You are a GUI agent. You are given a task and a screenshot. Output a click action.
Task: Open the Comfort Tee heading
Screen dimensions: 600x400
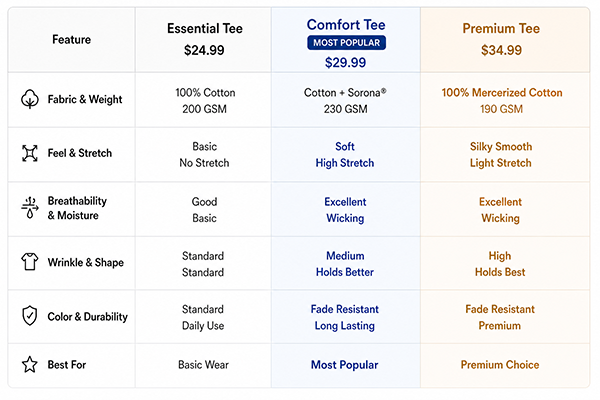(346, 25)
